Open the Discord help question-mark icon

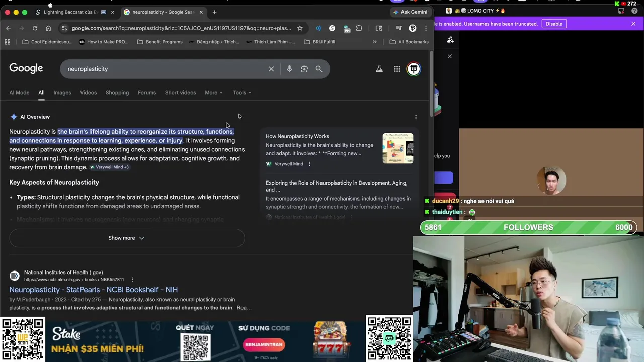pos(635,11)
